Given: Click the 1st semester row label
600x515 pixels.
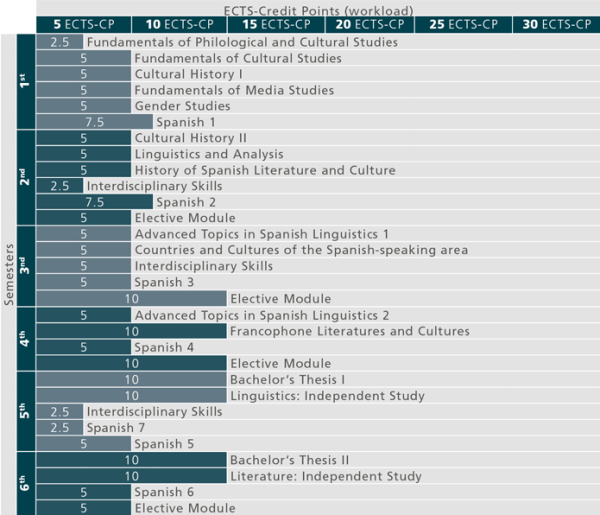Looking at the screenshot, I should [24, 82].
